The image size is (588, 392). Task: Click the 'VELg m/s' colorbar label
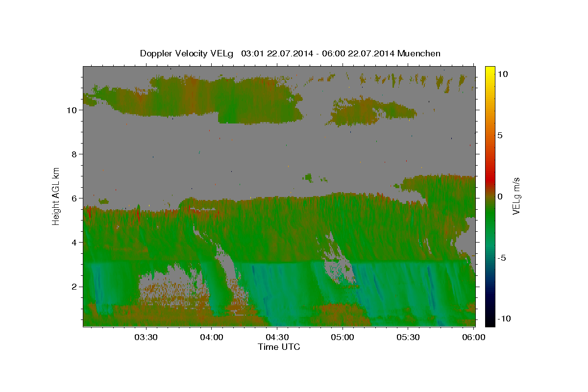pyautogui.click(x=516, y=196)
